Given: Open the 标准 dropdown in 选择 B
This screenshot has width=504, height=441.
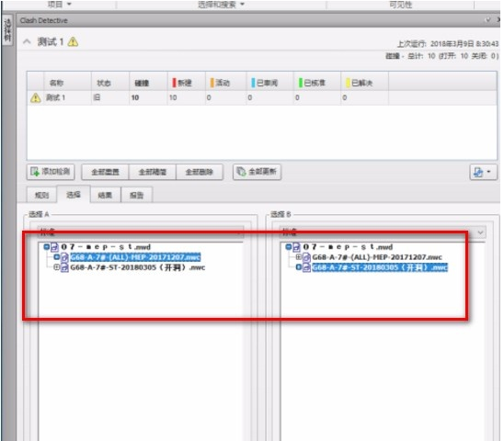Looking at the screenshot, I should tap(383, 232).
